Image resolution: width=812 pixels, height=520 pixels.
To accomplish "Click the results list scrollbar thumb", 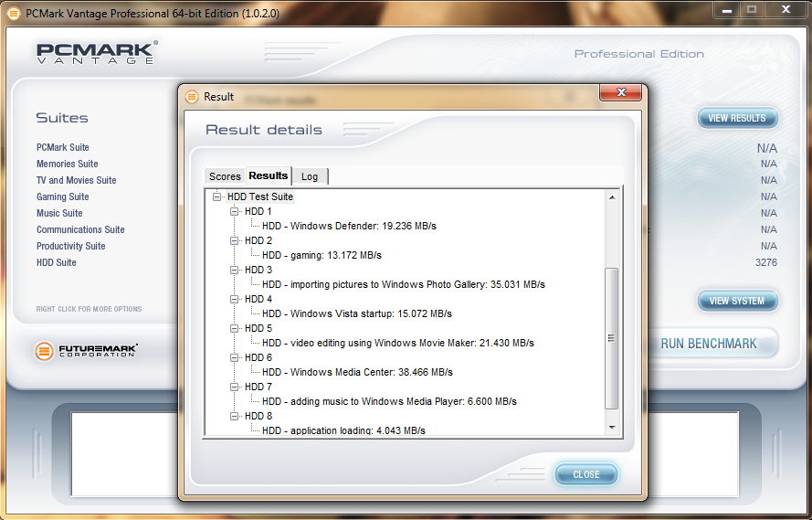I will click(612, 339).
